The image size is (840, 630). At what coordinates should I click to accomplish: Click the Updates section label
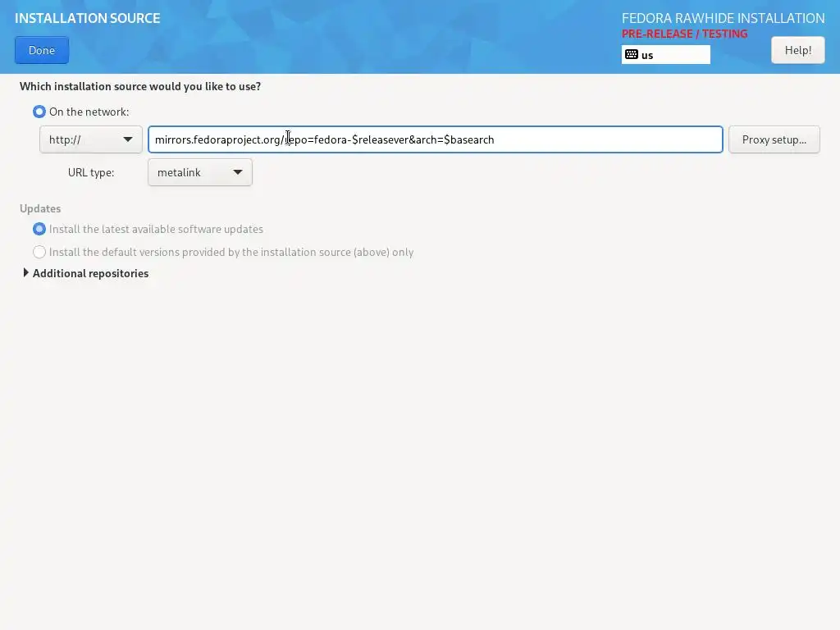[40, 208]
